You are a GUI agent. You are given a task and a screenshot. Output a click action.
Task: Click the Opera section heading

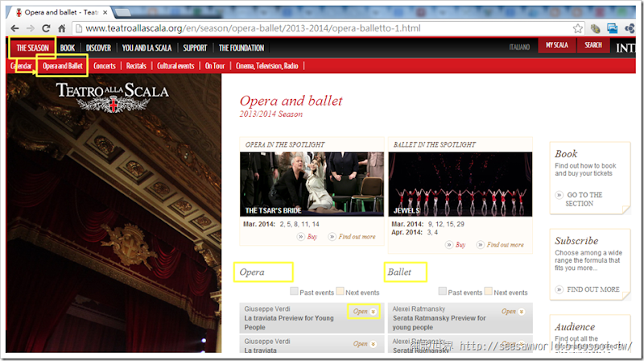(252, 272)
